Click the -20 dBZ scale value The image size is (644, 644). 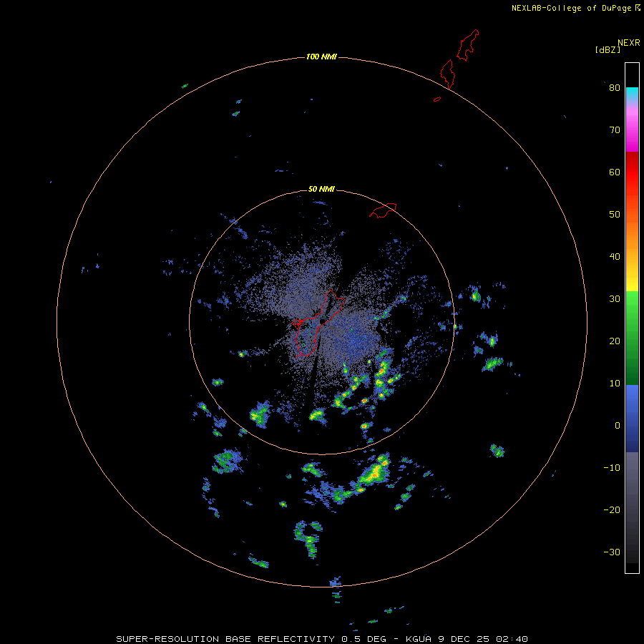click(x=612, y=509)
